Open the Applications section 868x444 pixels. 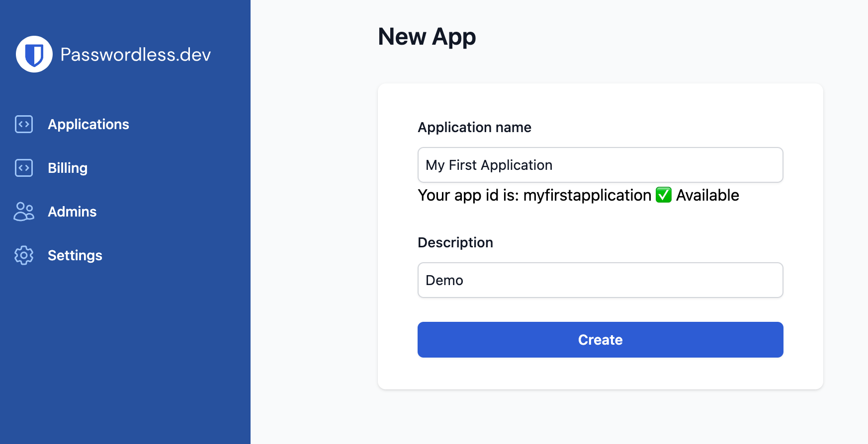point(88,124)
